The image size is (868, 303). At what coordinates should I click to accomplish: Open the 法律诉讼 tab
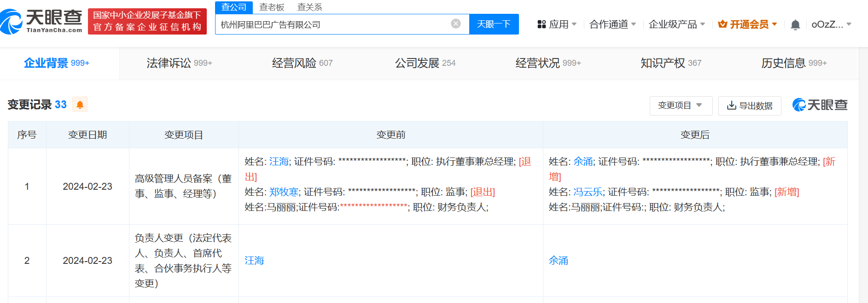pyautogui.click(x=179, y=63)
